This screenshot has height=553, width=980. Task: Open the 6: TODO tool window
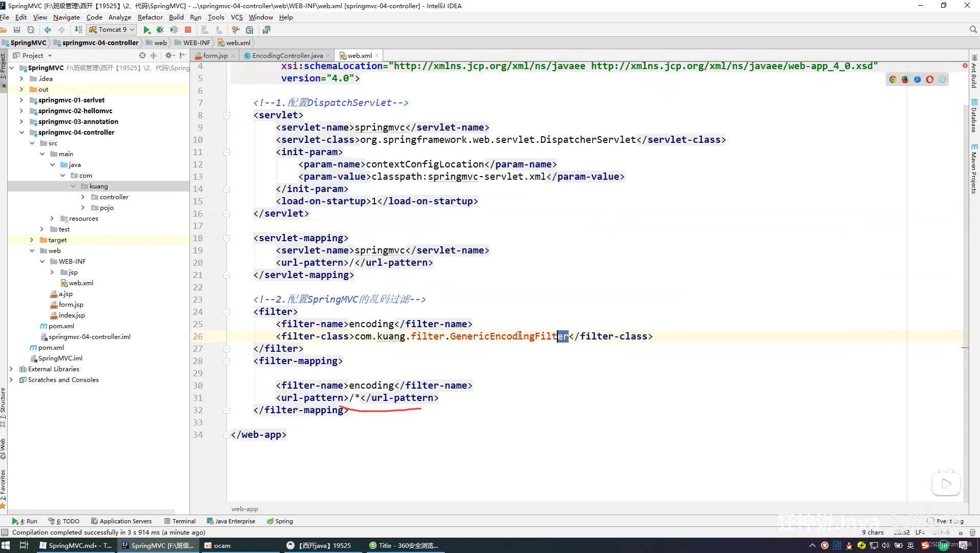pyautogui.click(x=64, y=521)
